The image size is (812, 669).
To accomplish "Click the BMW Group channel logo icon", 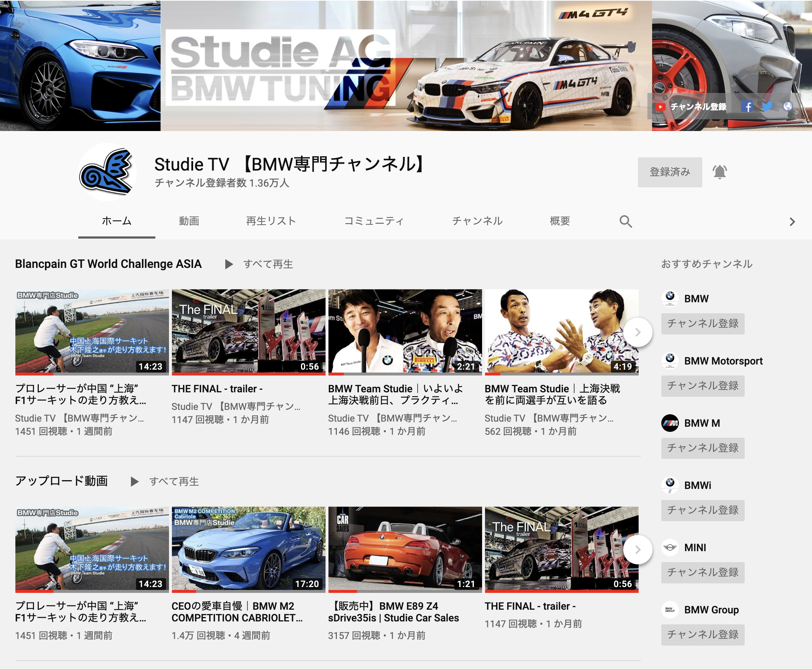I will (670, 610).
